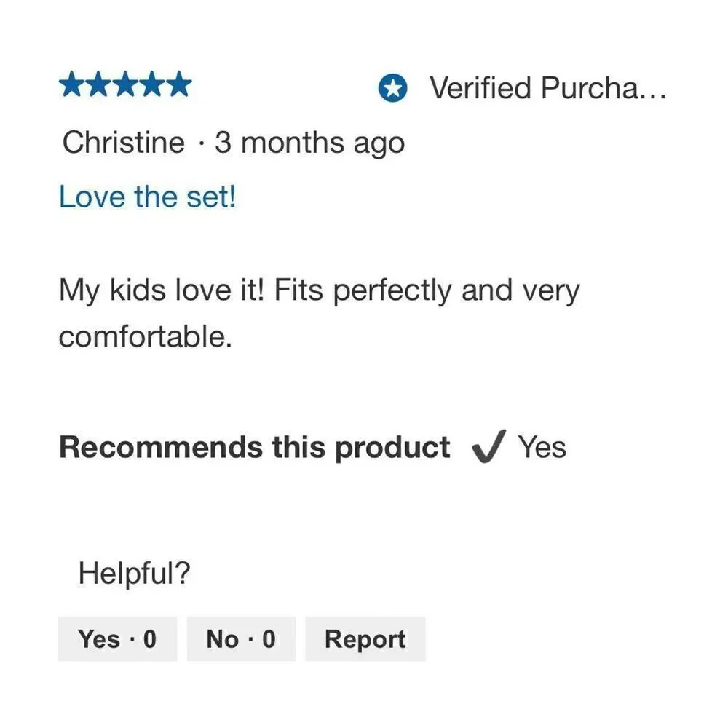
Task: Click the middle star of the rating
Action: tap(125, 84)
